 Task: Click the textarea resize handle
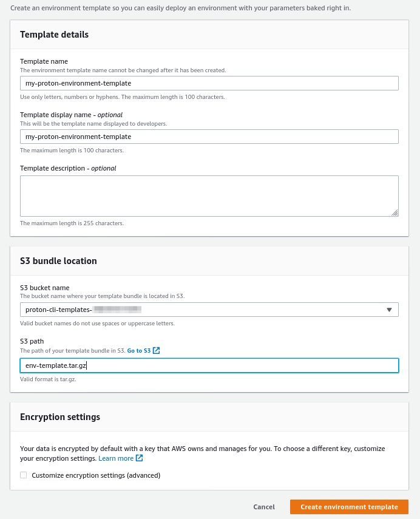coord(395,213)
